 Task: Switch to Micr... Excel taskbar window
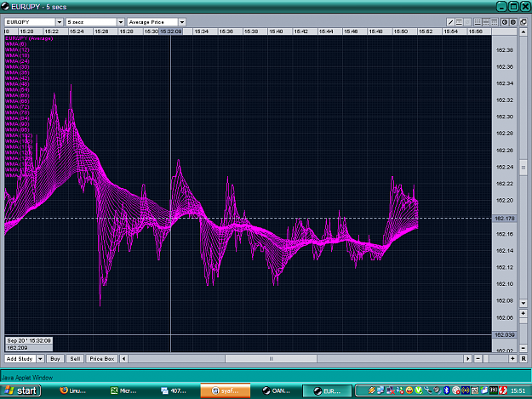point(123,390)
